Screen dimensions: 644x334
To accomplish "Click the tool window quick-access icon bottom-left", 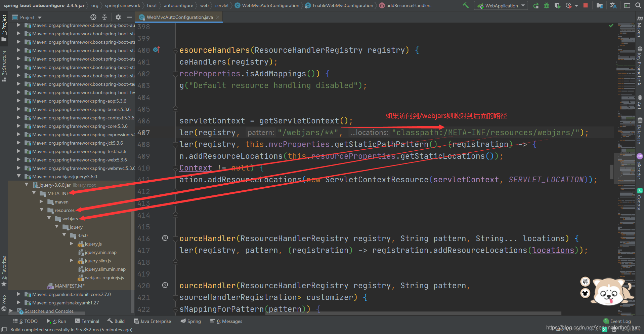I will pos(4,330).
